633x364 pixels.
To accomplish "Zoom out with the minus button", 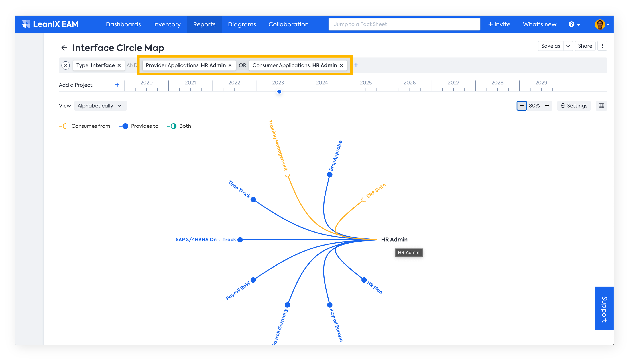I will pyautogui.click(x=521, y=106).
